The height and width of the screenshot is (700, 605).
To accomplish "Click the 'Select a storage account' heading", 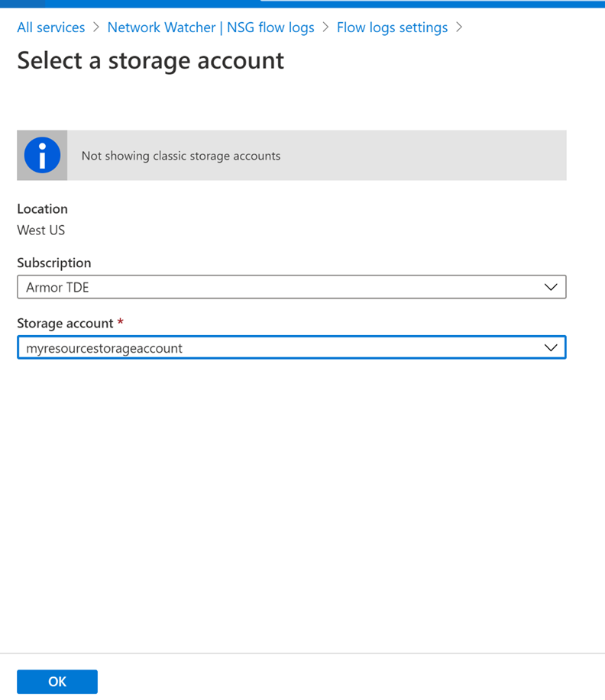I will pos(150,61).
